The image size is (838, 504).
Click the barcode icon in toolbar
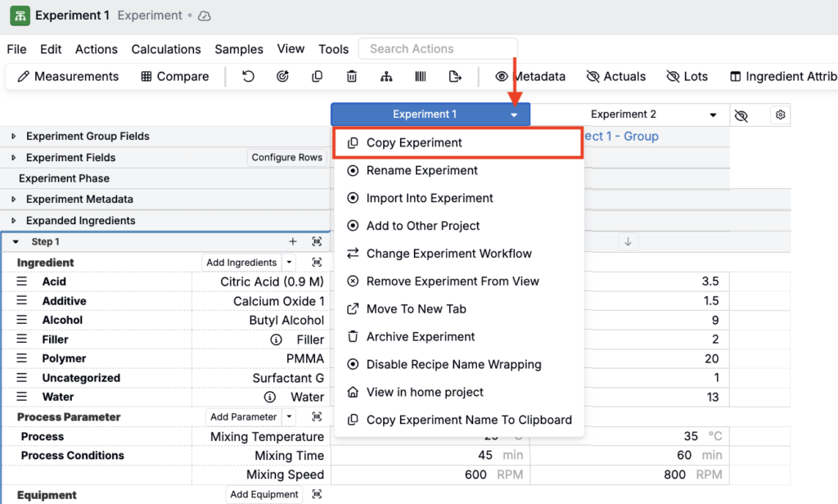point(420,76)
